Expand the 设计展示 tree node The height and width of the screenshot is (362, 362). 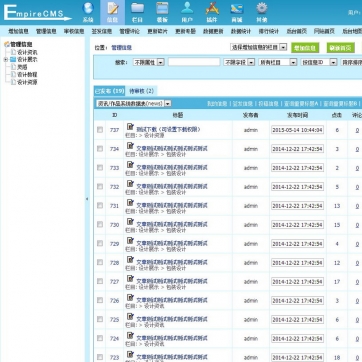[6, 60]
